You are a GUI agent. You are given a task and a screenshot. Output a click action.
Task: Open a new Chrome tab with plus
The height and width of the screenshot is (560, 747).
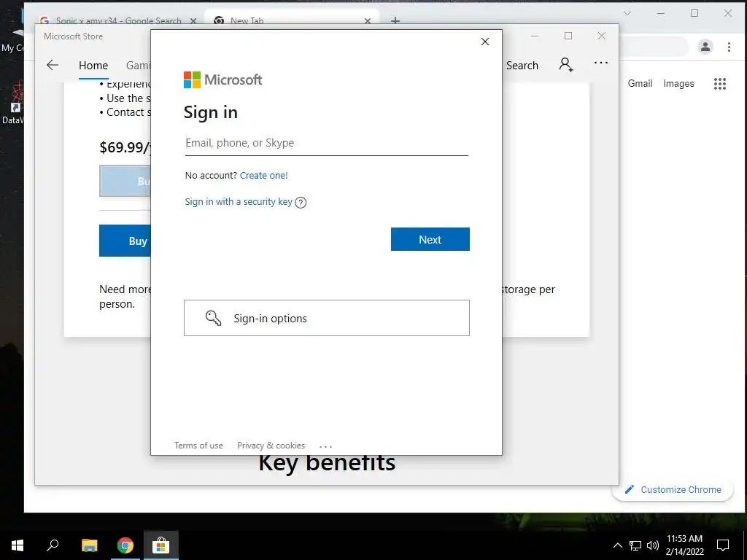[395, 20]
